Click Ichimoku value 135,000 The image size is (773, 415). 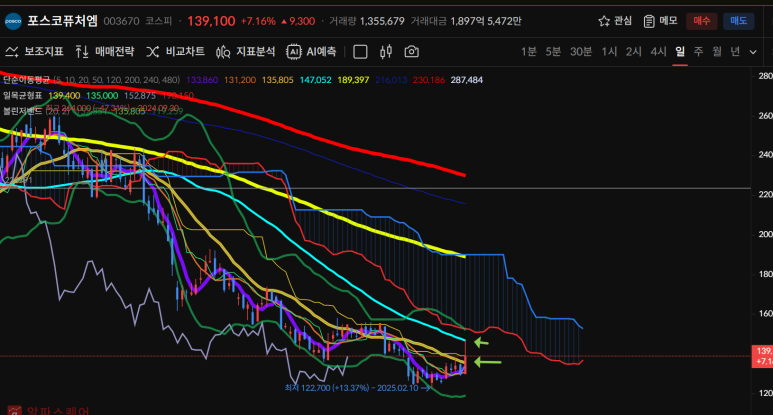pyautogui.click(x=102, y=96)
